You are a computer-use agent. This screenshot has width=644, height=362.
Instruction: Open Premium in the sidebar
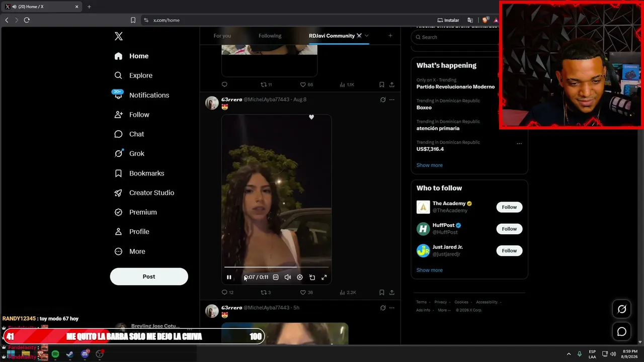tap(136, 212)
